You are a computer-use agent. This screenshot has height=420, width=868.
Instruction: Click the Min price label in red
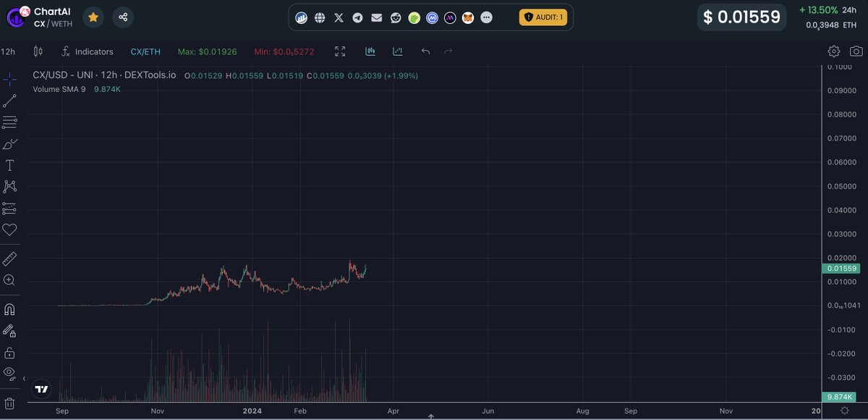[284, 52]
